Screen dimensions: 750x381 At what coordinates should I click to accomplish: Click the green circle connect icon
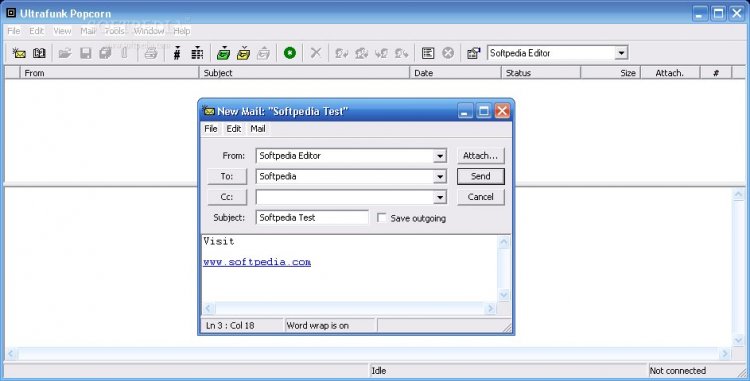(x=290, y=53)
